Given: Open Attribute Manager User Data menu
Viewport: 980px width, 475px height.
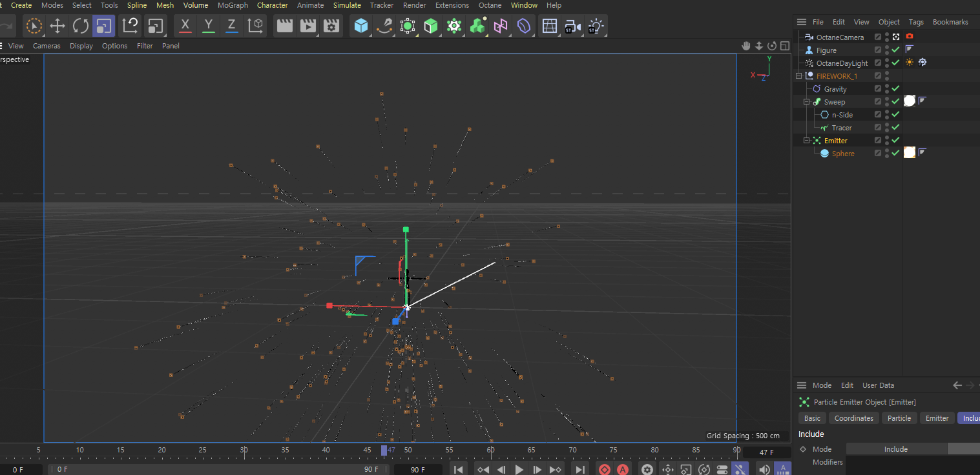Looking at the screenshot, I should [878, 385].
